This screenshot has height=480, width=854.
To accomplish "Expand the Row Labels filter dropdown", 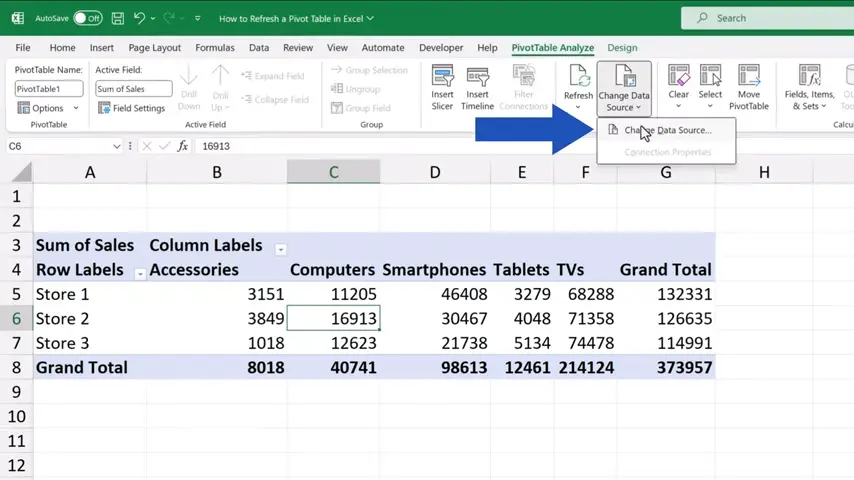I will (140, 273).
